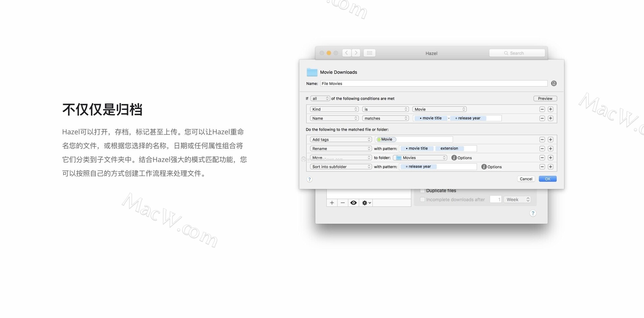The height and width of the screenshot is (318, 644).
Task: Add a row after the Add tags action
Action: (x=550, y=139)
